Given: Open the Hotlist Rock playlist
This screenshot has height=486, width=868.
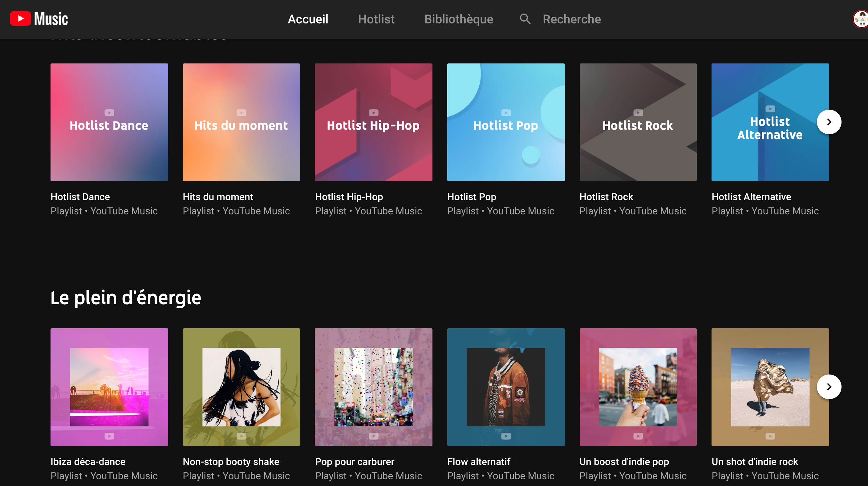Looking at the screenshot, I should 637,122.
